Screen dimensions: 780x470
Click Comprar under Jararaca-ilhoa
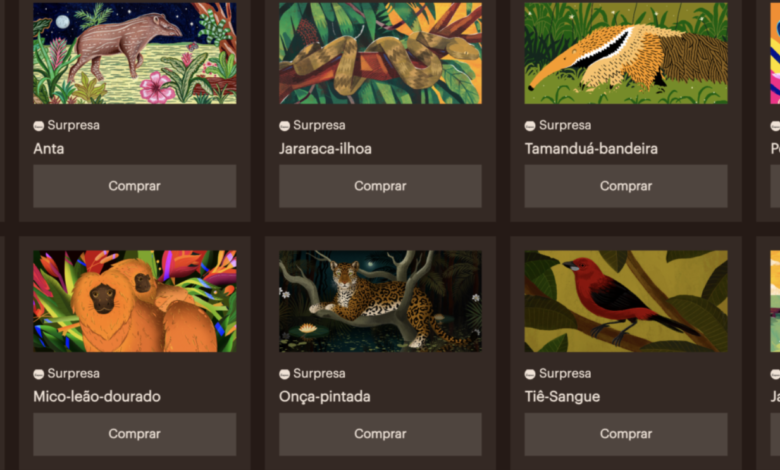[380, 186]
